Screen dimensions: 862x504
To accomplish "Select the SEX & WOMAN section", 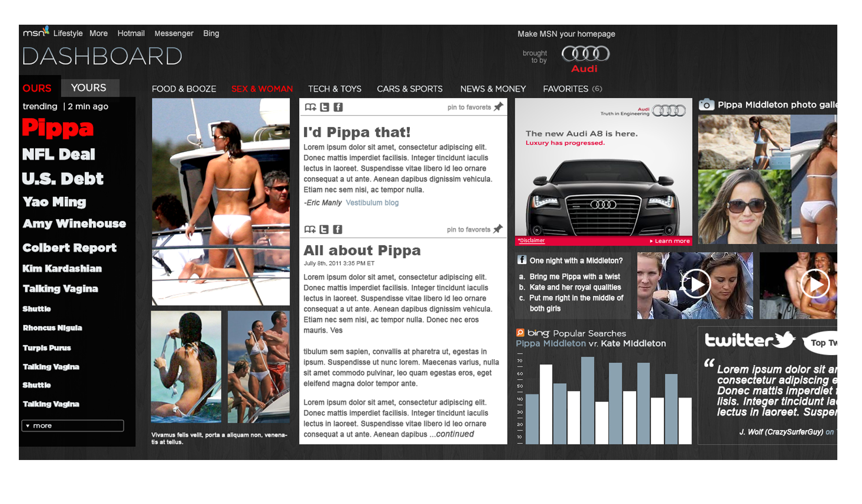I will coord(262,89).
